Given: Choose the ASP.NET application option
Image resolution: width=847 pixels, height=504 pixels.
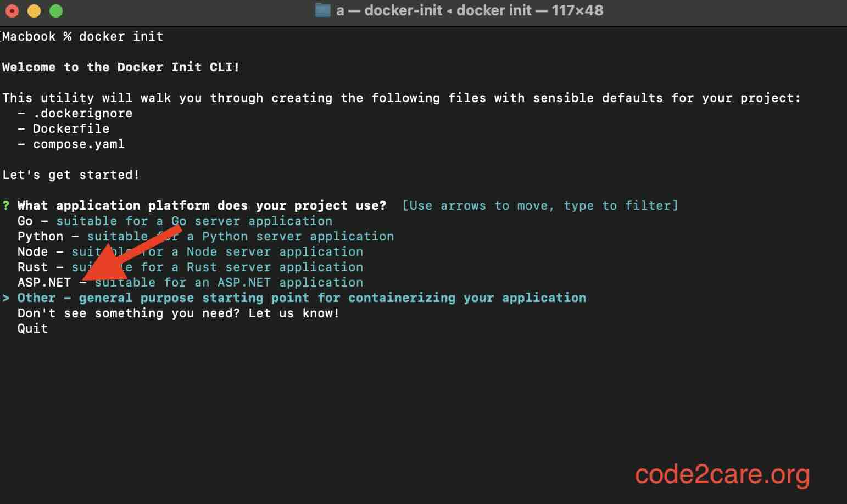Looking at the screenshot, I should pyautogui.click(x=190, y=283).
